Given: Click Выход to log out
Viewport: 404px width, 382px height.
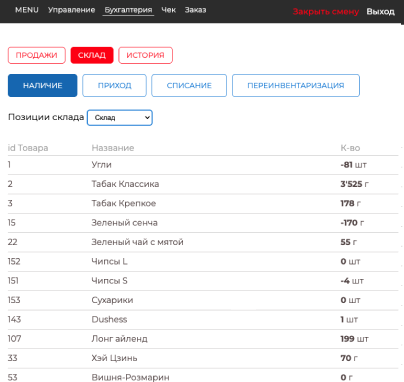Looking at the screenshot, I should (380, 12).
